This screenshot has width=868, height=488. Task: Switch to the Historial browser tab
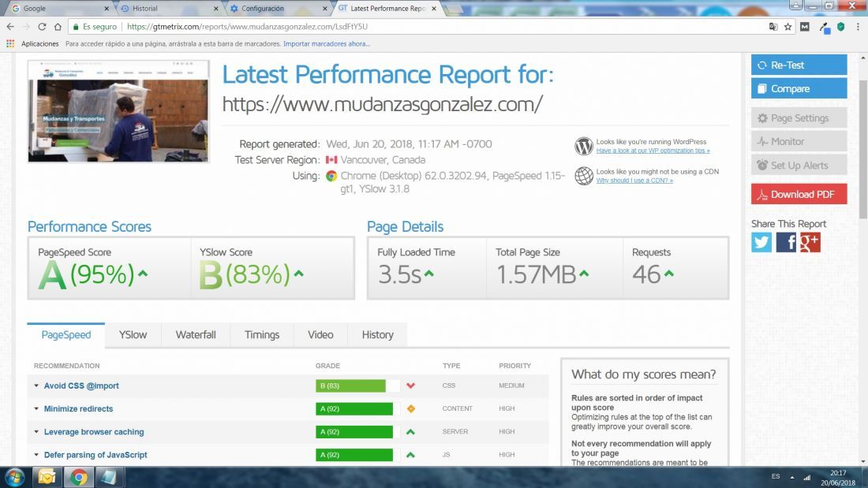point(170,9)
